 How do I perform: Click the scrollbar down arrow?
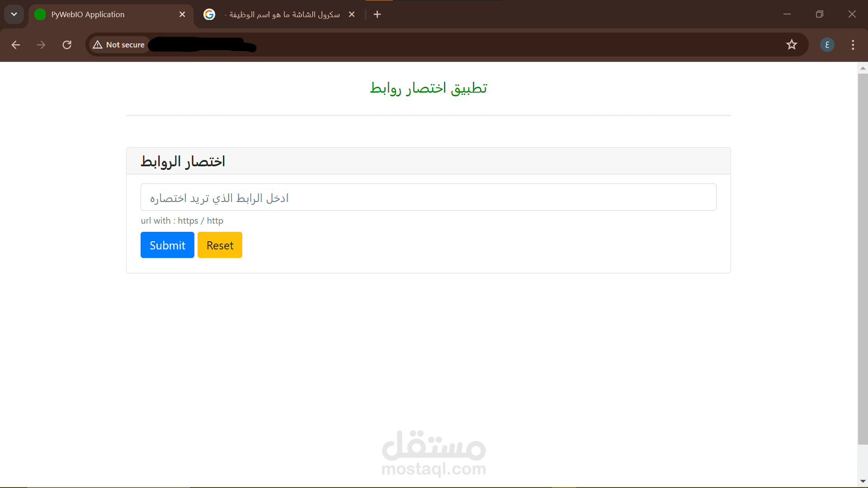pyautogui.click(x=863, y=481)
